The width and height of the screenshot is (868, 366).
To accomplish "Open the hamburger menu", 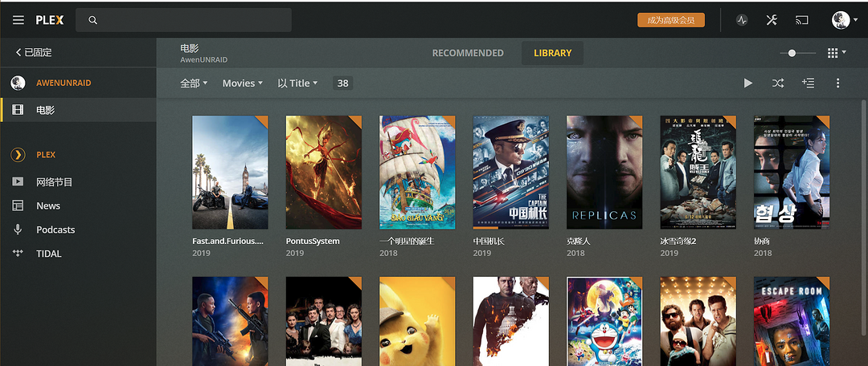I will tap(18, 20).
